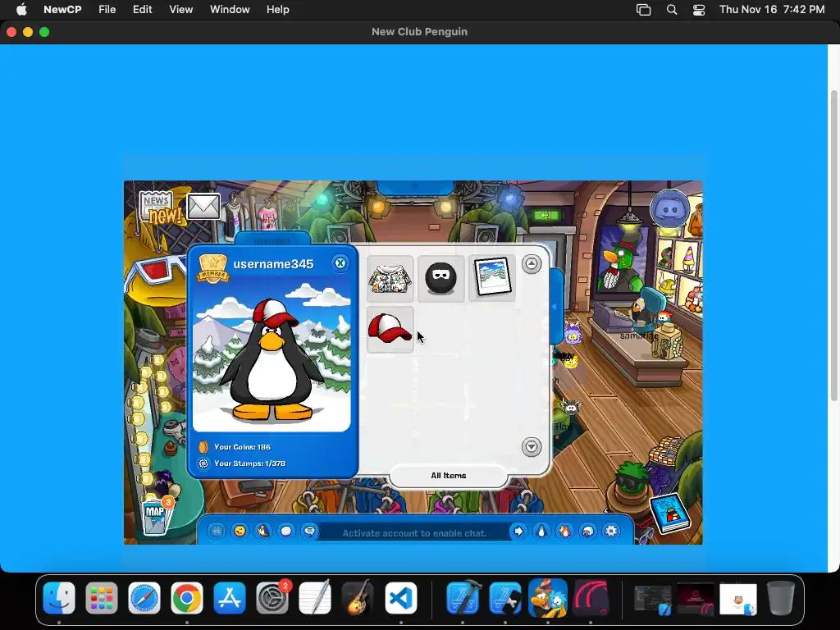The image size is (840, 630).
Task: Launch Google Chrome from the Dock
Action: pyautogui.click(x=187, y=598)
